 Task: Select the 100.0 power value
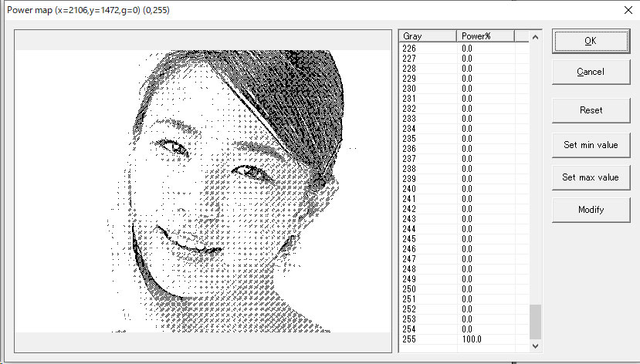472,339
